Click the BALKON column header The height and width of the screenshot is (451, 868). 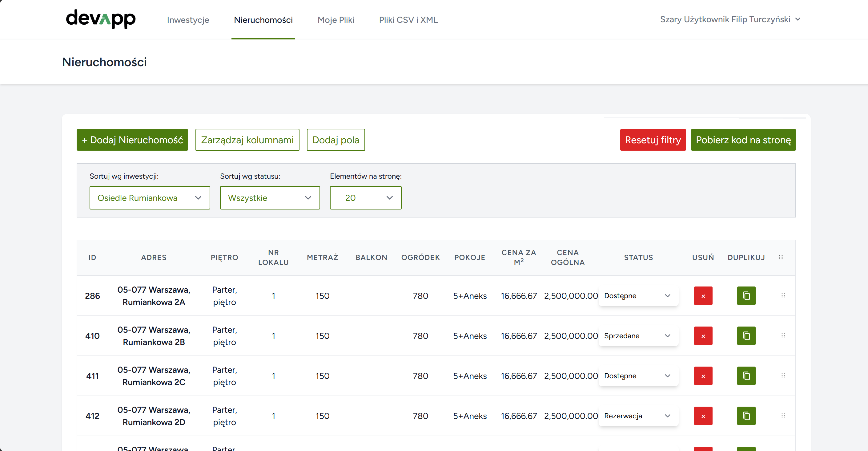point(371,257)
